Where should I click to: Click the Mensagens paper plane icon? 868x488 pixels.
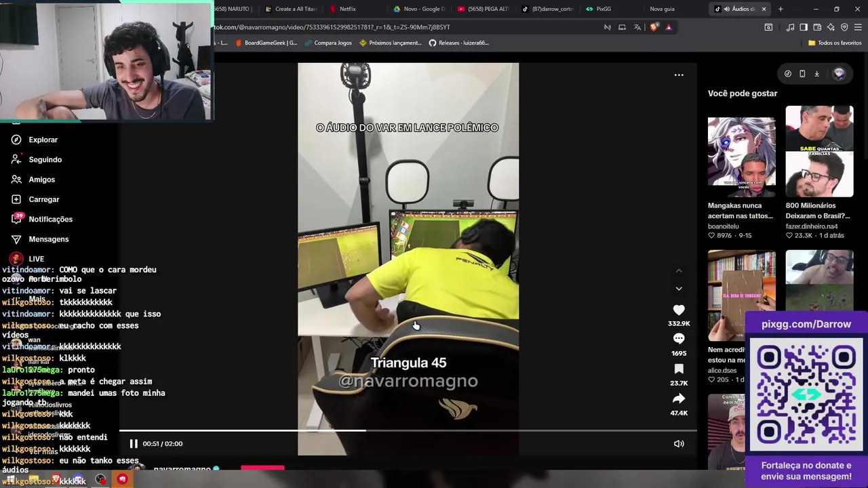16,239
